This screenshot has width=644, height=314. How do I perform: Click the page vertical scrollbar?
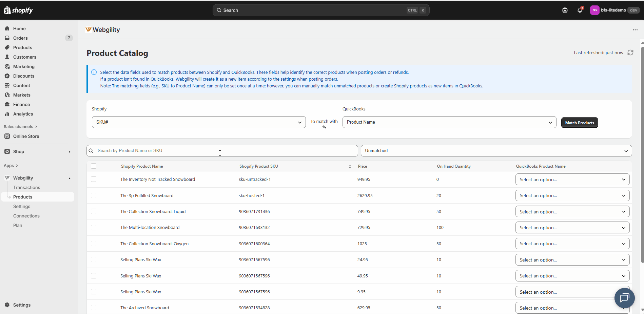[642, 152]
